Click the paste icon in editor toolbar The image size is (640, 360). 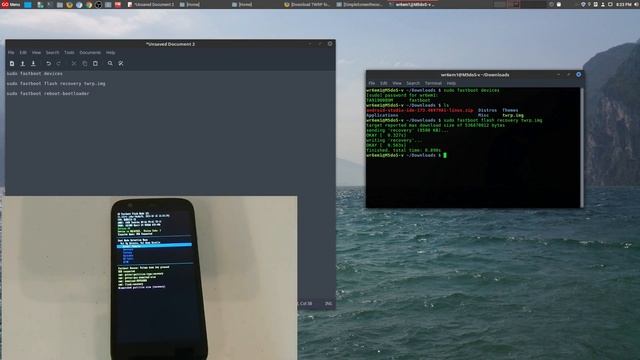click(x=95, y=64)
